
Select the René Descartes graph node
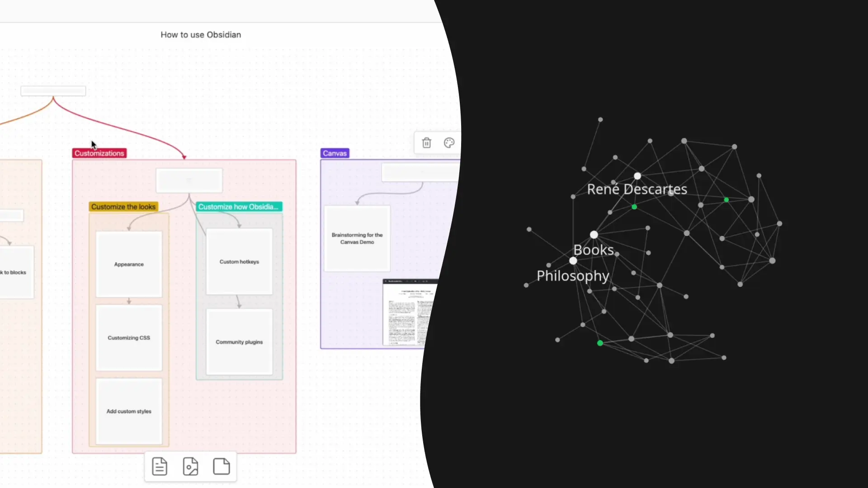[x=637, y=176]
